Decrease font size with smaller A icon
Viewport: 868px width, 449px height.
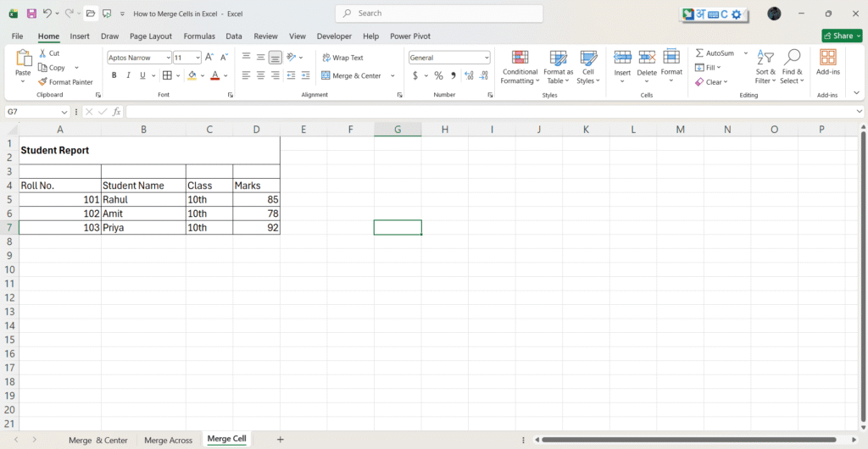click(x=224, y=57)
